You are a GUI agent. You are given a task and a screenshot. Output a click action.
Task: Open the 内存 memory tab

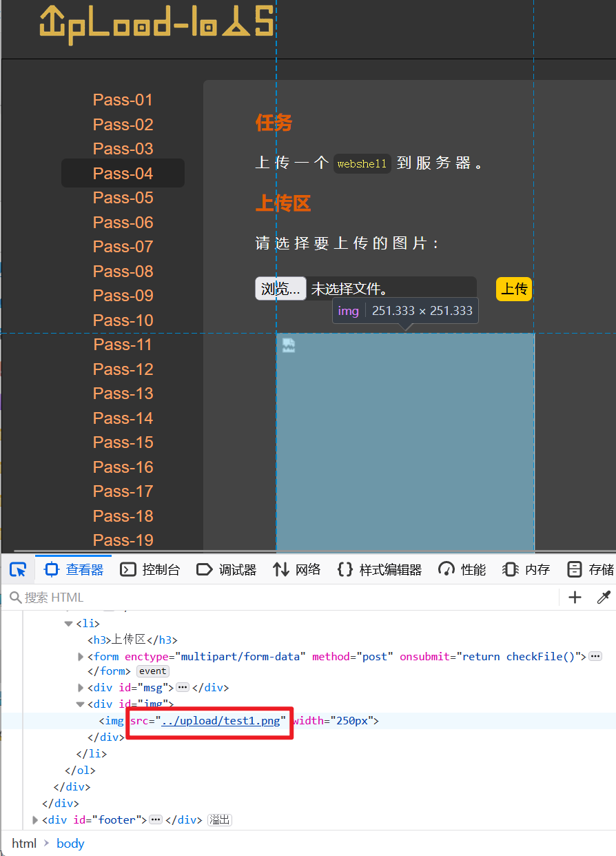tap(526, 569)
